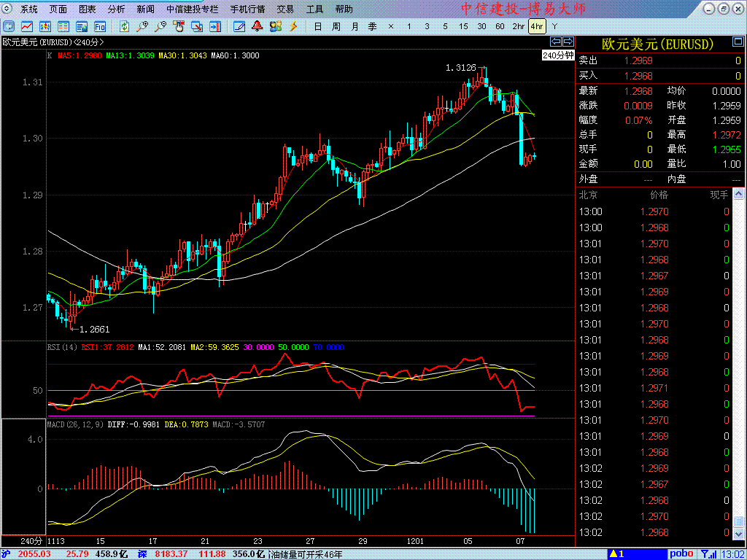Screen dimensions: 747x560
Task: Click the MACD(26,12,9) indicator label
Action: click(x=75, y=424)
